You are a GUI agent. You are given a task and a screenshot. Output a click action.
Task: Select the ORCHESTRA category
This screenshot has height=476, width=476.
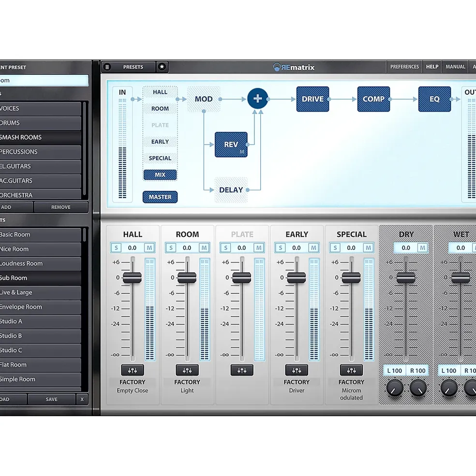click(40, 195)
